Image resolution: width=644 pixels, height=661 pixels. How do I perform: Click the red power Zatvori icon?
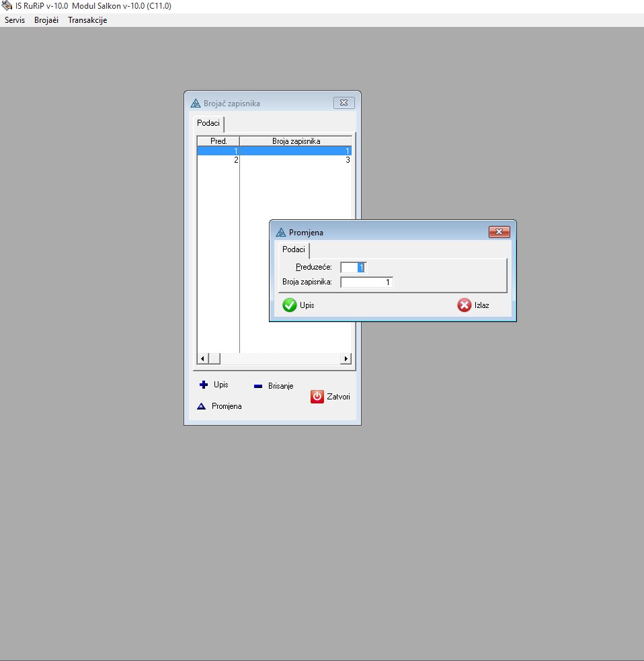pos(317,397)
